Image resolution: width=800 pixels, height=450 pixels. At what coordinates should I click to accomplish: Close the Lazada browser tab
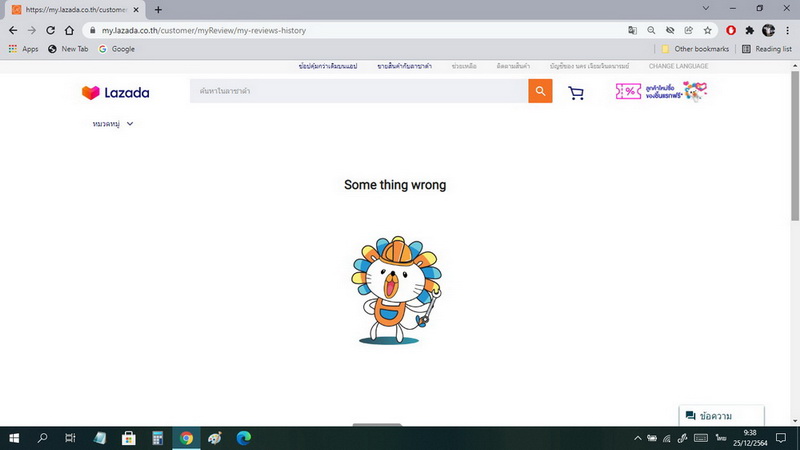[x=136, y=10]
